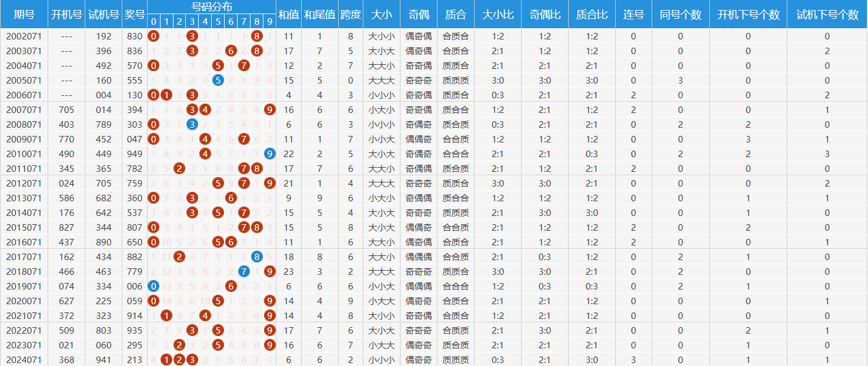
Task: Click the blue ball 8 in row 2017071
Action: pos(257,257)
